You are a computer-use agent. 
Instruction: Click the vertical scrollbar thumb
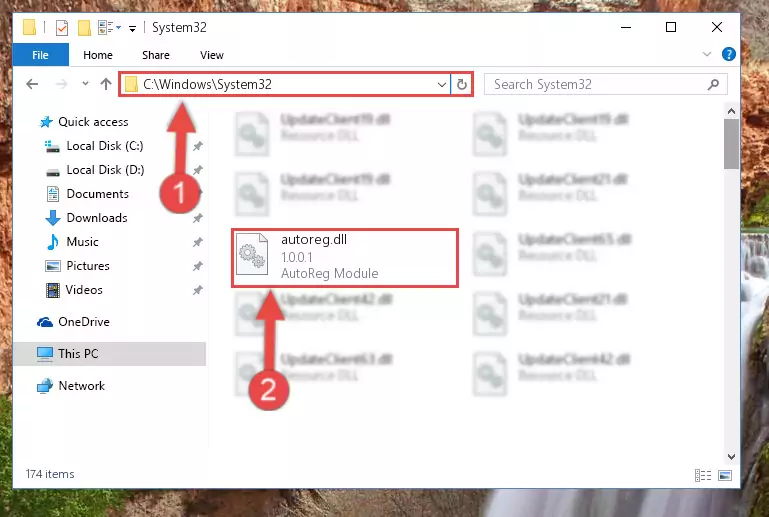tap(731, 144)
